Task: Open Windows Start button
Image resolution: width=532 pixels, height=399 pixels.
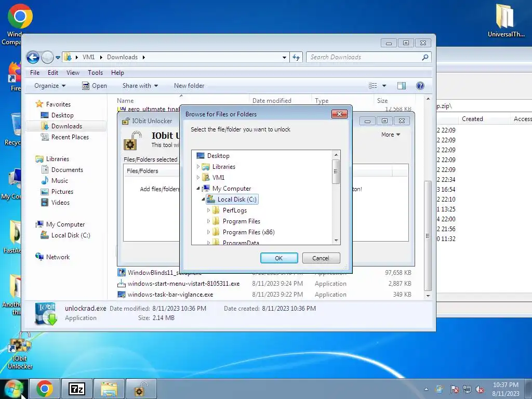Action: 13,389
